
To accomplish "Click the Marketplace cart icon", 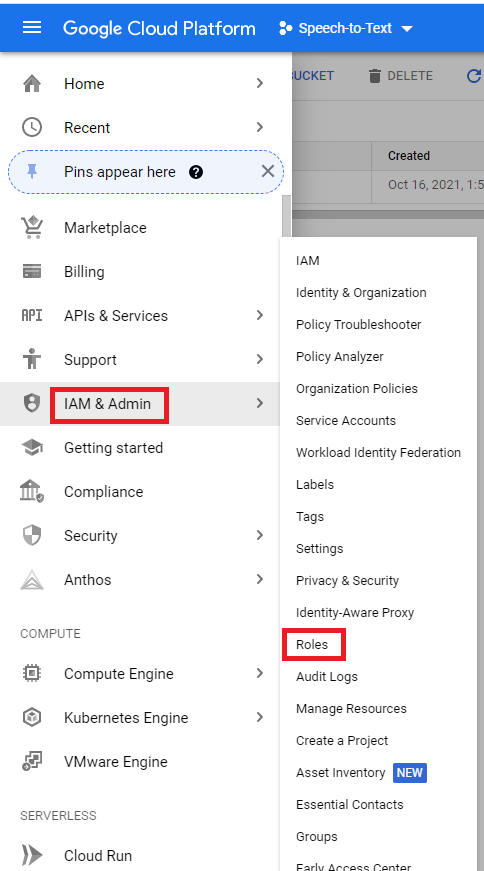I will [x=32, y=227].
